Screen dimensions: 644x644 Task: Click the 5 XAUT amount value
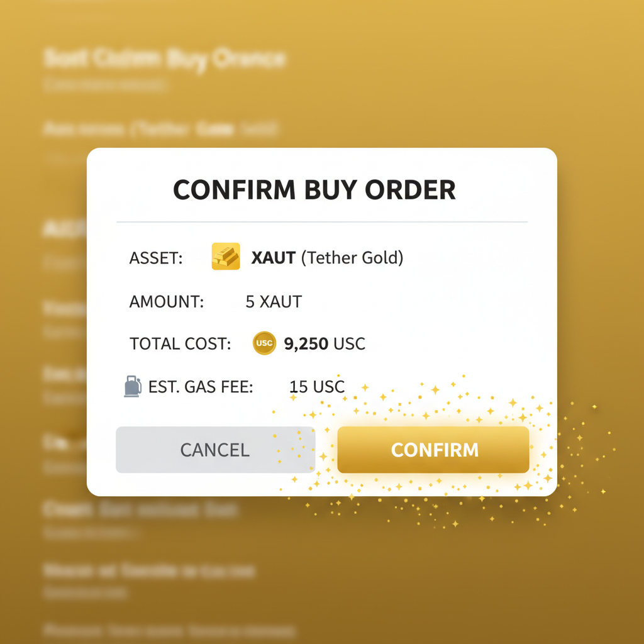(273, 301)
